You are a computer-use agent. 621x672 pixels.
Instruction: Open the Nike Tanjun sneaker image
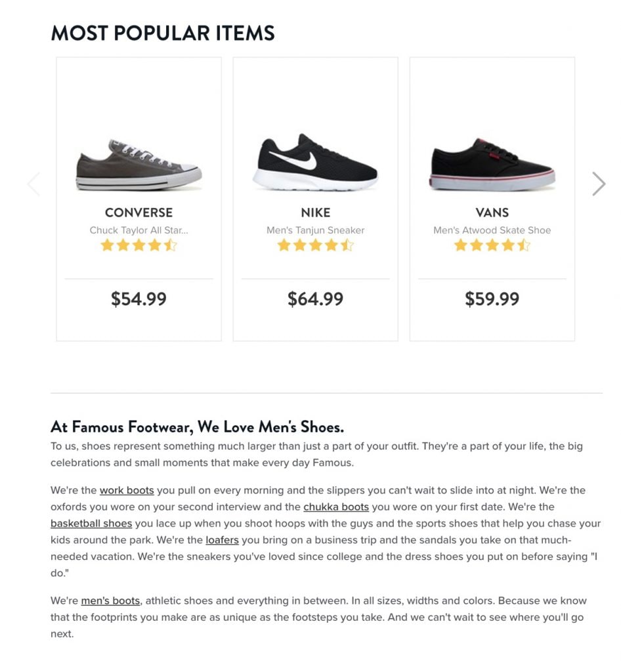click(x=315, y=163)
